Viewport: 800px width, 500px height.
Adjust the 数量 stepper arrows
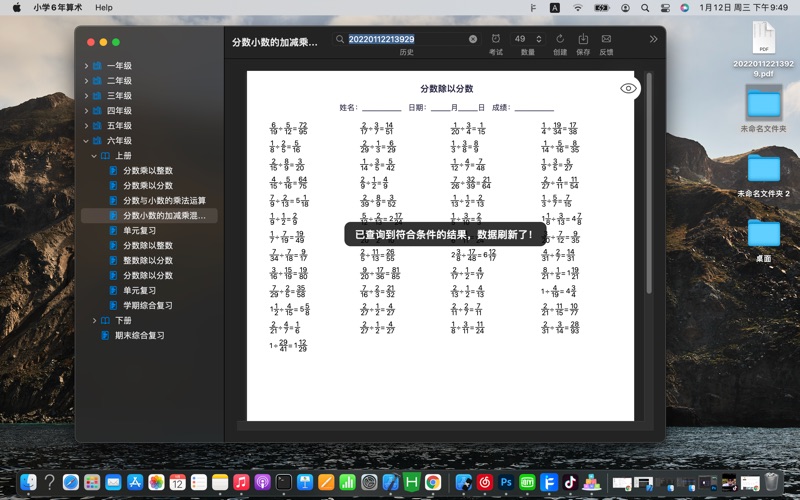point(538,39)
